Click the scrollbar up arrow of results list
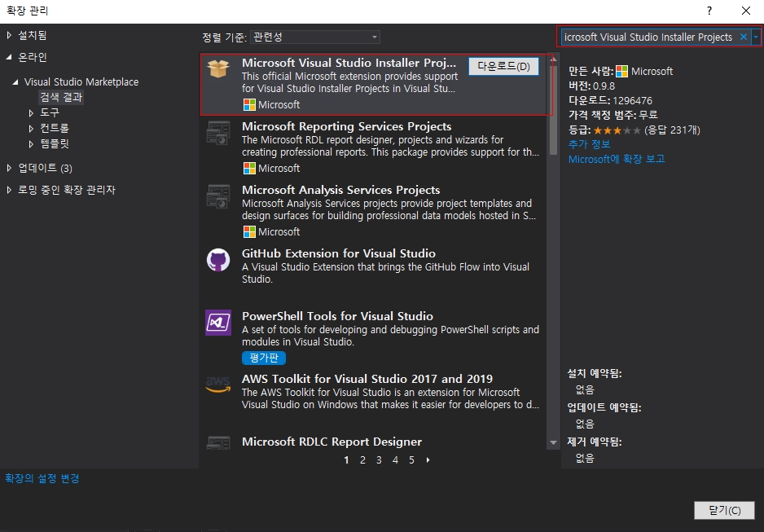The height and width of the screenshot is (532, 764). click(553, 59)
